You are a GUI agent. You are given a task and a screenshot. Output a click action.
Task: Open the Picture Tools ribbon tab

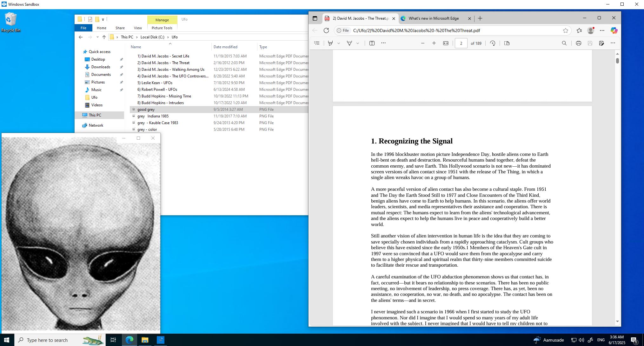coord(162,28)
